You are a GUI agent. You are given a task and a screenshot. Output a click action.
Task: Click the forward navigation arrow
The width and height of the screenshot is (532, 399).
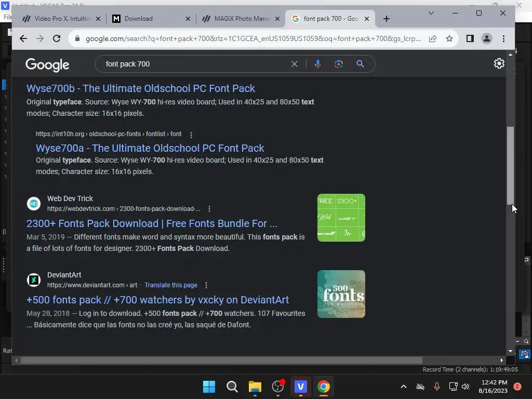click(x=39, y=38)
